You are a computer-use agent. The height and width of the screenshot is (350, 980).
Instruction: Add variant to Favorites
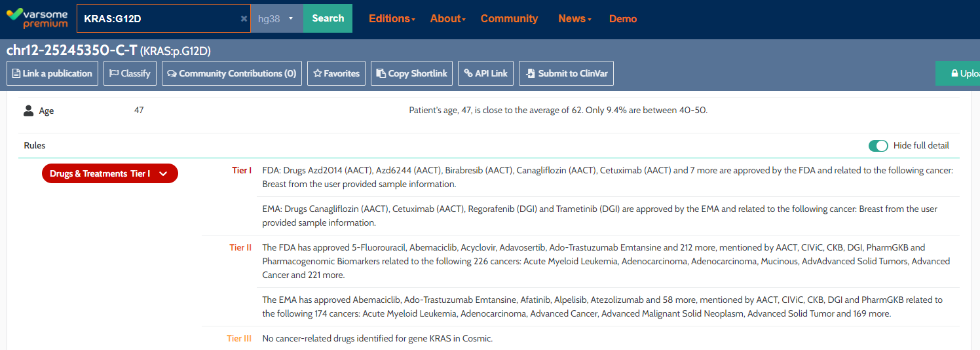click(x=336, y=73)
